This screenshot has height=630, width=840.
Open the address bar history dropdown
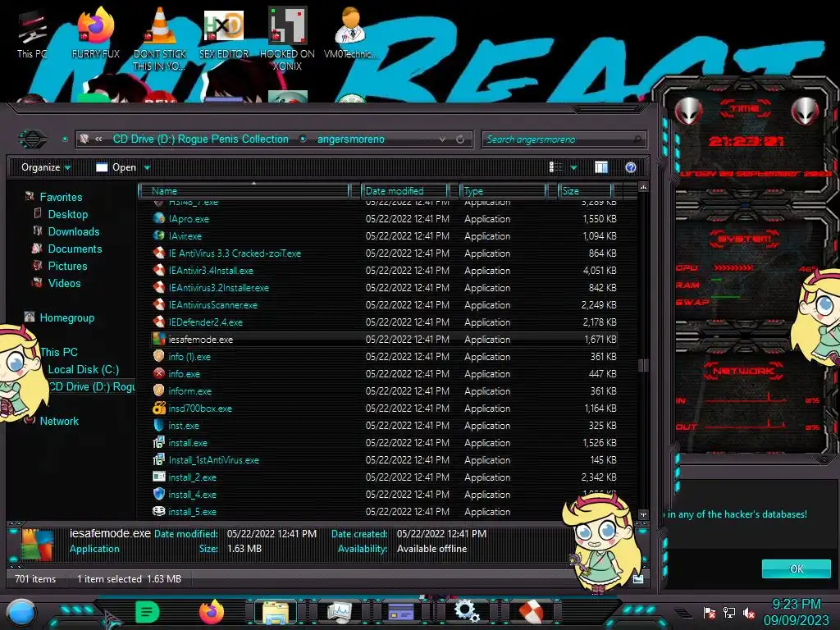coord(442,139)
